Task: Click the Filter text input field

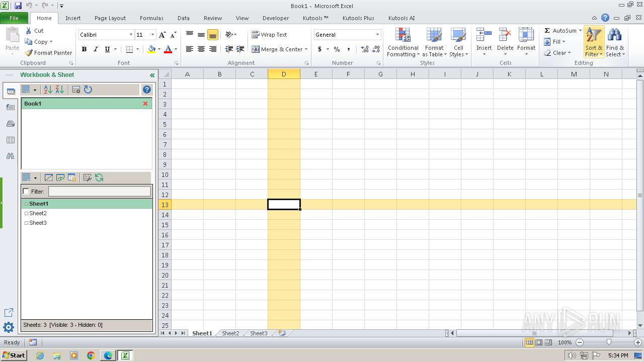Action: [x=100, y=192]
